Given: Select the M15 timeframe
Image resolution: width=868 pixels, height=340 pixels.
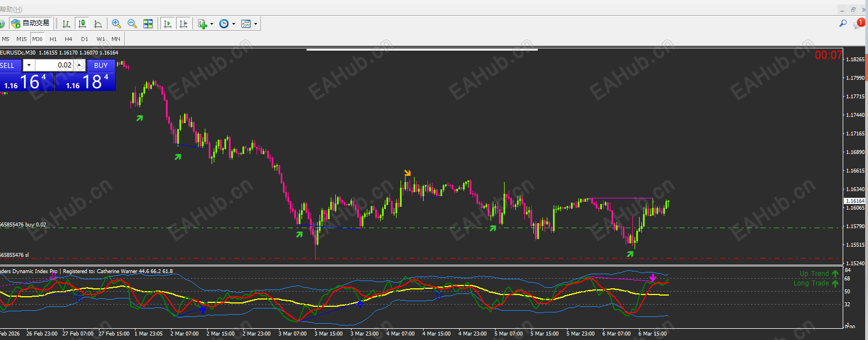Looking at the screenshot, I should (x=21, y=39).
